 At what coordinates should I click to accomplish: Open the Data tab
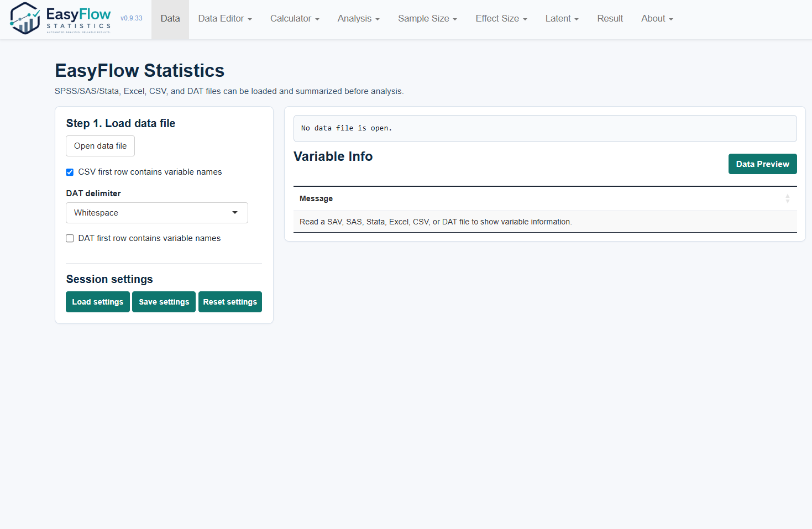170,19
